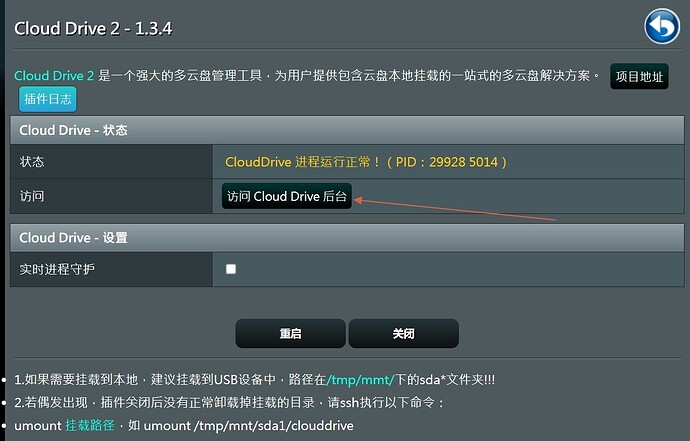Click the 访问 row label
The height and width of the screenshot is (441, 690).
(x=32, y=196)
